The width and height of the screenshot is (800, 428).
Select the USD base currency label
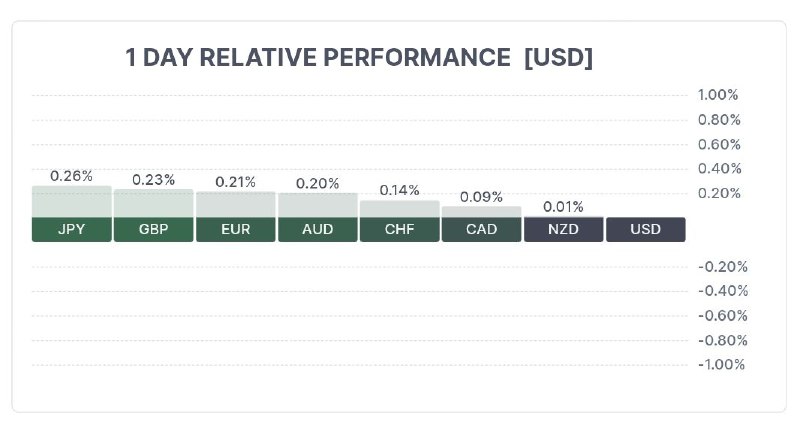coord(645,230)
